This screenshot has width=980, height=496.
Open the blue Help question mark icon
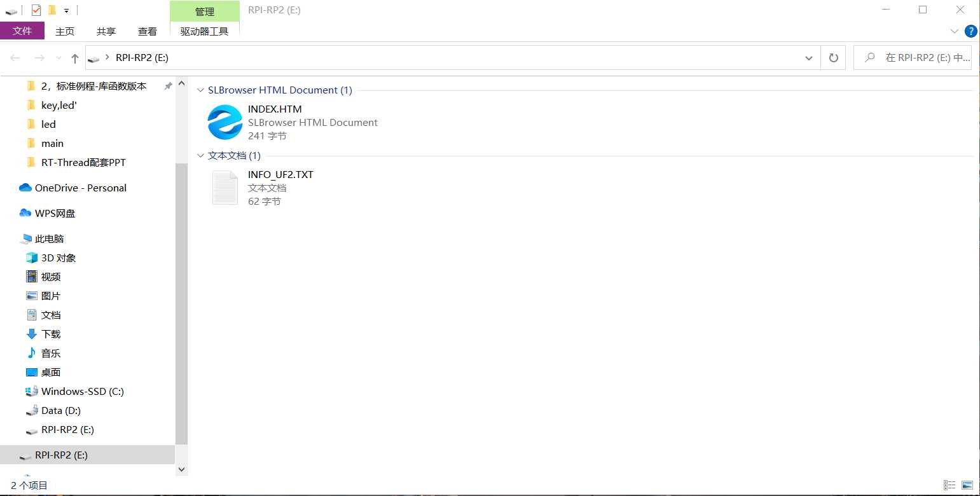point(971,31)
